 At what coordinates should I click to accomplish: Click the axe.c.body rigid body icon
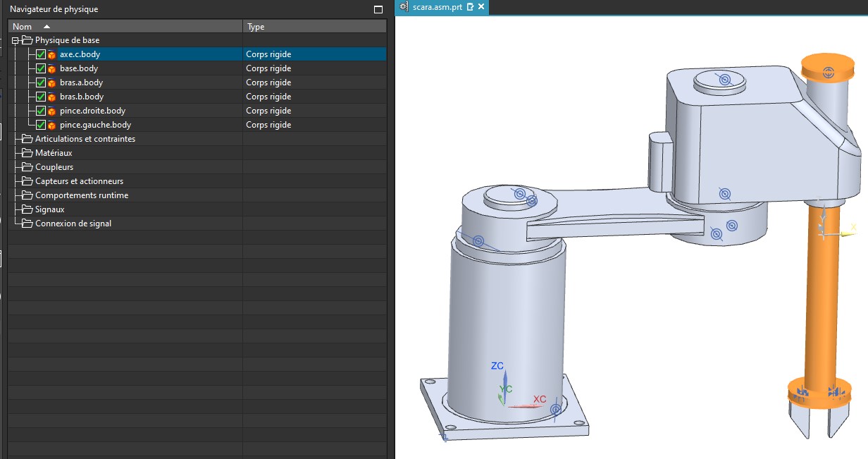pos(52,54)
